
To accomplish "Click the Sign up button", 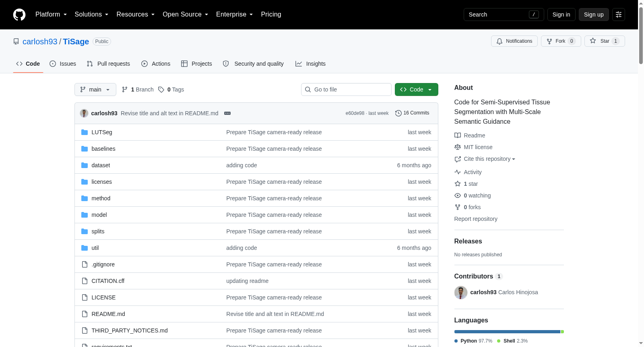I will tap(594, 15).
